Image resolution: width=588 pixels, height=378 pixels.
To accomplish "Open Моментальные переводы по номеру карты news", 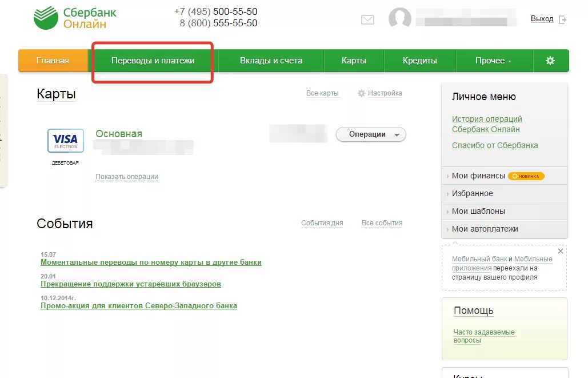I will pyautogui.click(x=151, y=262).
